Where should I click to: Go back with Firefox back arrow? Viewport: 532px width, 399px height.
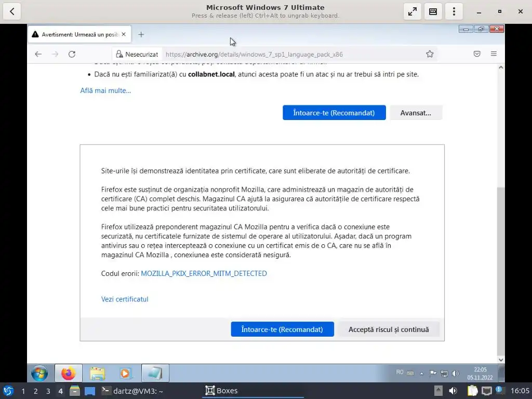38,54
